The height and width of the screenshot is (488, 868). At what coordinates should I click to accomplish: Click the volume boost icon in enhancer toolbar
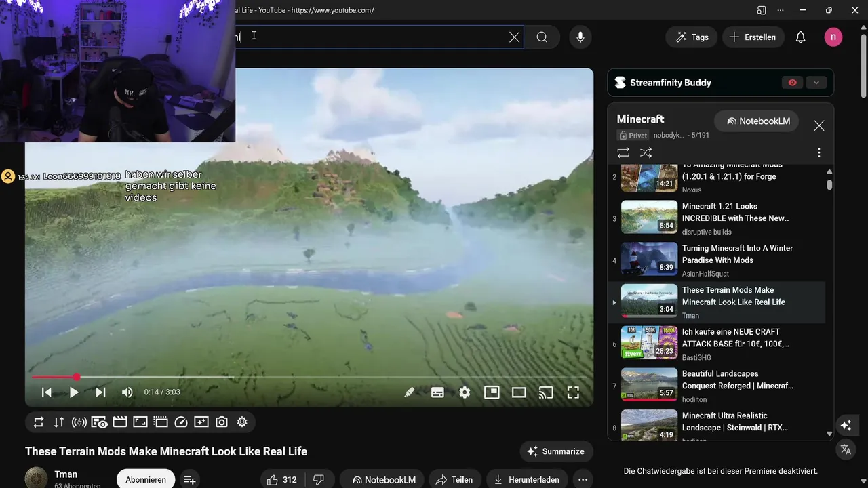pos(79,422)
